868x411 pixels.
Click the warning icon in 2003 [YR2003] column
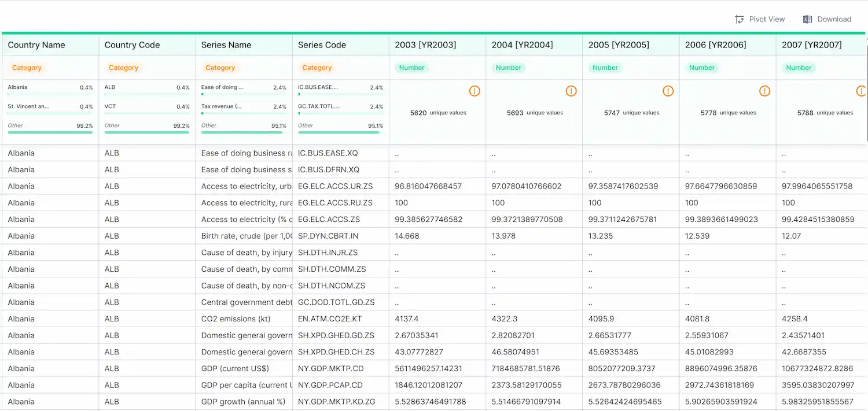(475, 91)
